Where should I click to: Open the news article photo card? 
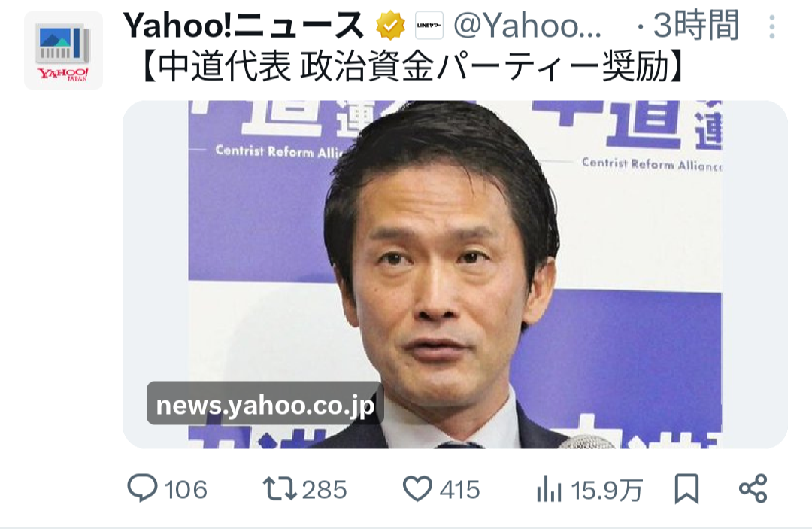tap(455, 274)
